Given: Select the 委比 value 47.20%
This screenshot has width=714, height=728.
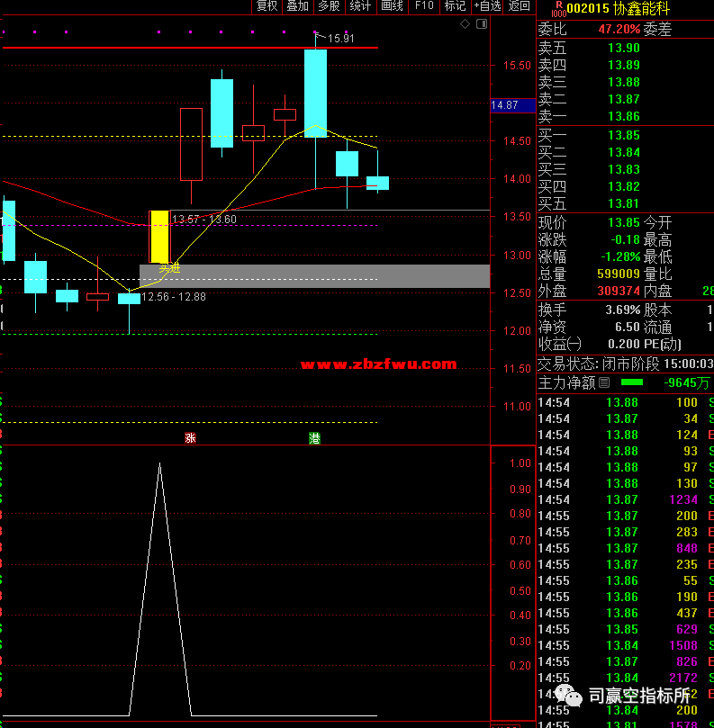Looking at the screenshot, I should [x=619, y=30].
